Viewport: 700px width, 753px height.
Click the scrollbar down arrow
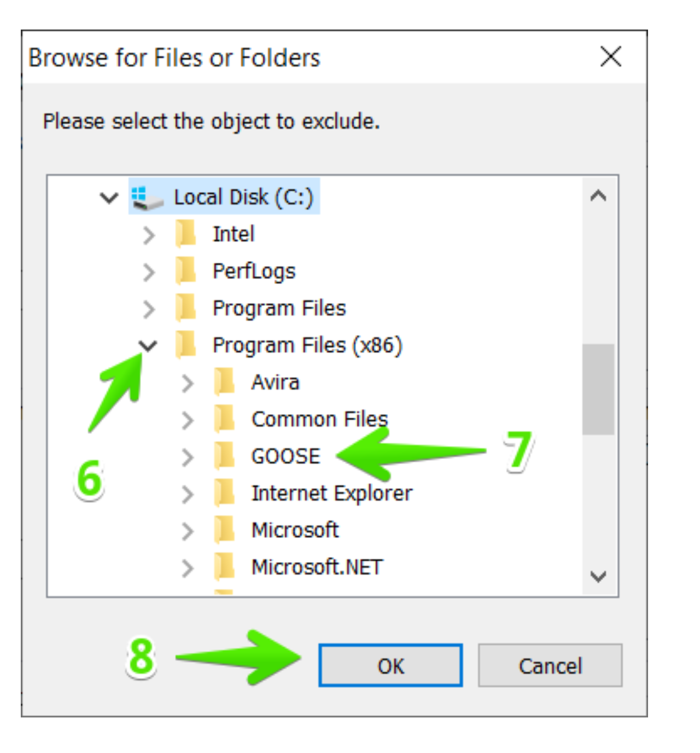pyautogui.click(x=598, y=576)
